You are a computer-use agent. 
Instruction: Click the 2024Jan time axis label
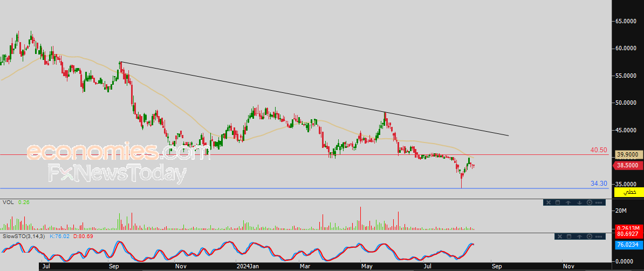(x=248, y=267)
